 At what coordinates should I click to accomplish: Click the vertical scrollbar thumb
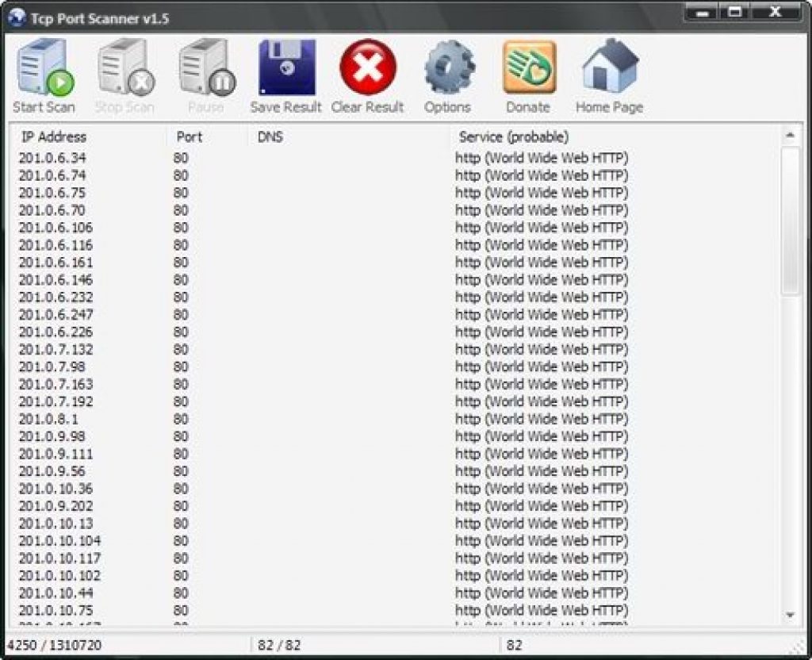(790, 222)
